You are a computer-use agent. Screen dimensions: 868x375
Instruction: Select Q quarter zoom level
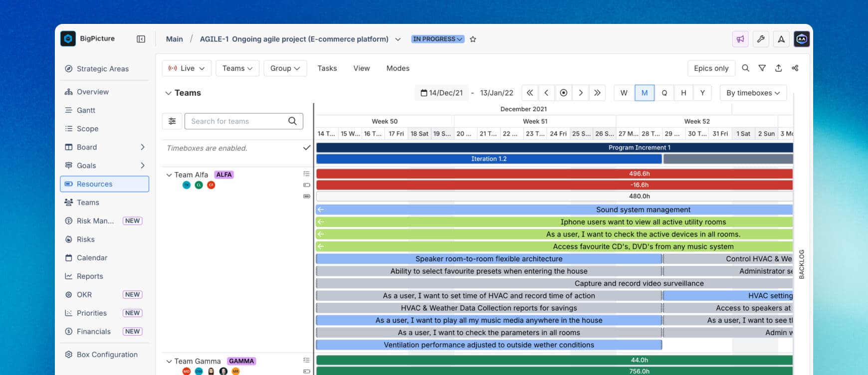point(664,93)
